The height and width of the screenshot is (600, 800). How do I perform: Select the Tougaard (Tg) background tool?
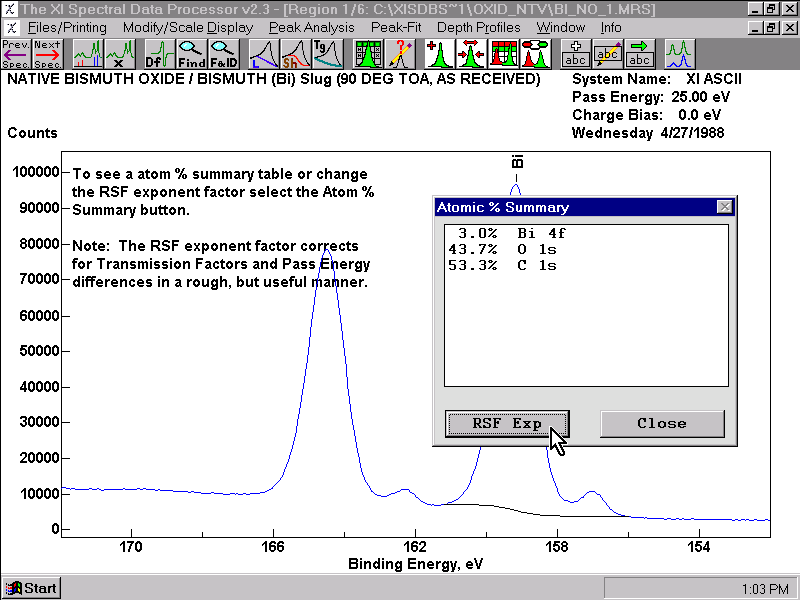pos(328,54)
